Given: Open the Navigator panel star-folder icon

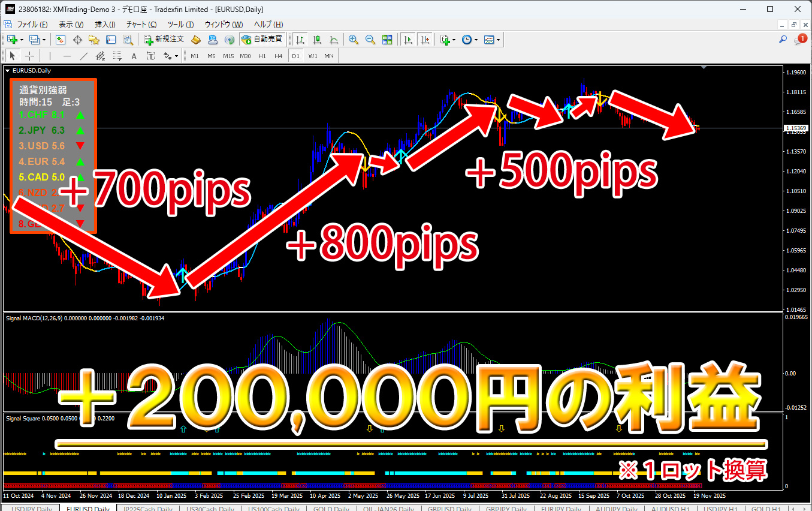Looking at the screenshot, I should coord(94,40).
